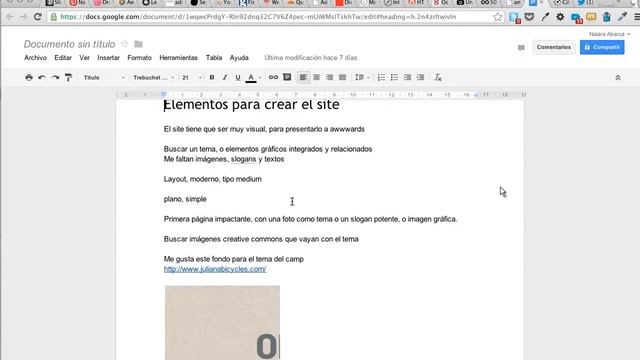Create a numbered list
640x360 pixels.
coord(381,77)
